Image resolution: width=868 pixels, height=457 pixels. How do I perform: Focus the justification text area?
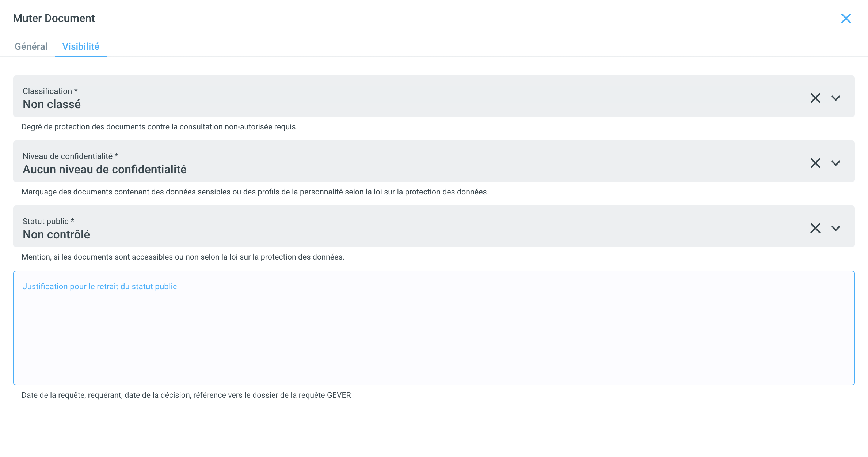(434, 336)
